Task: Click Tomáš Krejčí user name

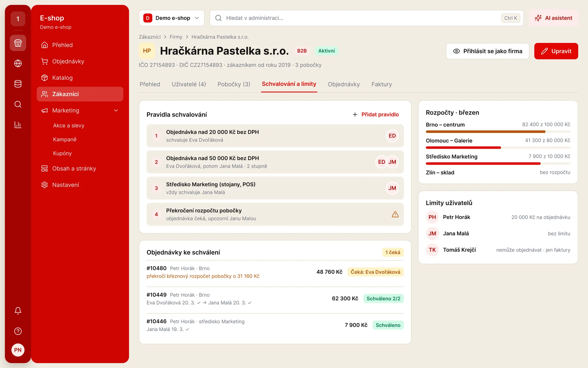Action: click(x=459, y=250)
